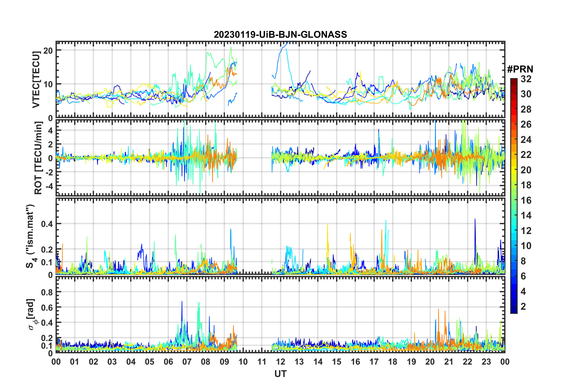Image resolution: width=561 pixels, height=392 pixels.
Task: Select the ROT [TECU/min] y-axis label
Action: click(x=38, y=158)
